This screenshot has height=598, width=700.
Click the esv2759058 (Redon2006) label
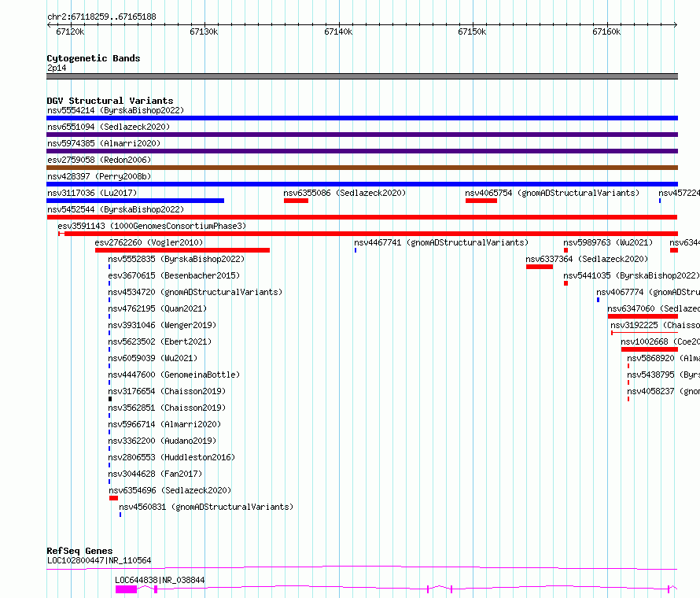pyautogui.click(x=99, y=160)
